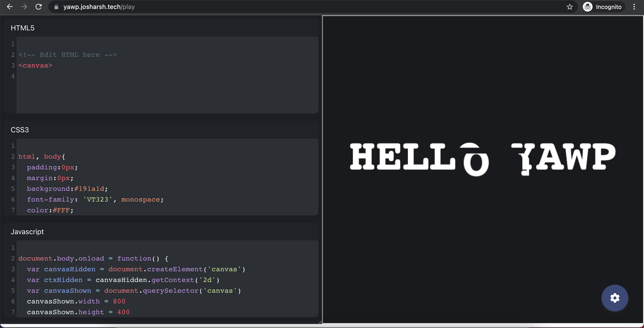Open Chrome three-dot menu
644x328 pixels.
click(x=634, y=7)
